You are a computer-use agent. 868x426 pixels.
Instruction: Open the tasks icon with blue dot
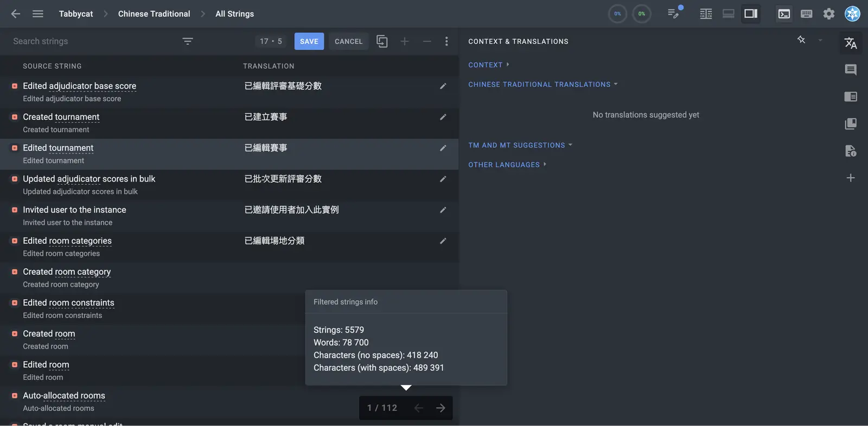coord(674,13)
